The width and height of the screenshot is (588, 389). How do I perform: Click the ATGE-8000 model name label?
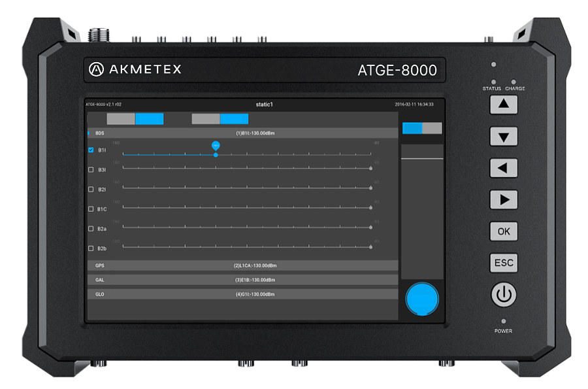tap(397, 70)
